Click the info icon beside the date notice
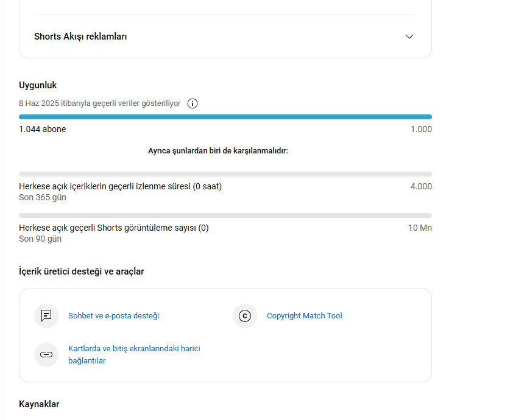Image resolution: width=527 pixels, height=420 pixels. point(193,103)
